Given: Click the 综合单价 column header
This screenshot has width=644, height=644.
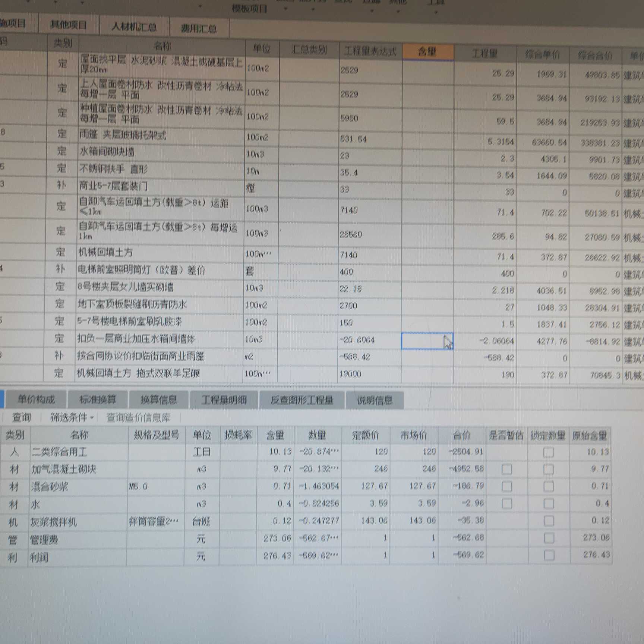Looking at the screenshot, I should pos(542,54).
